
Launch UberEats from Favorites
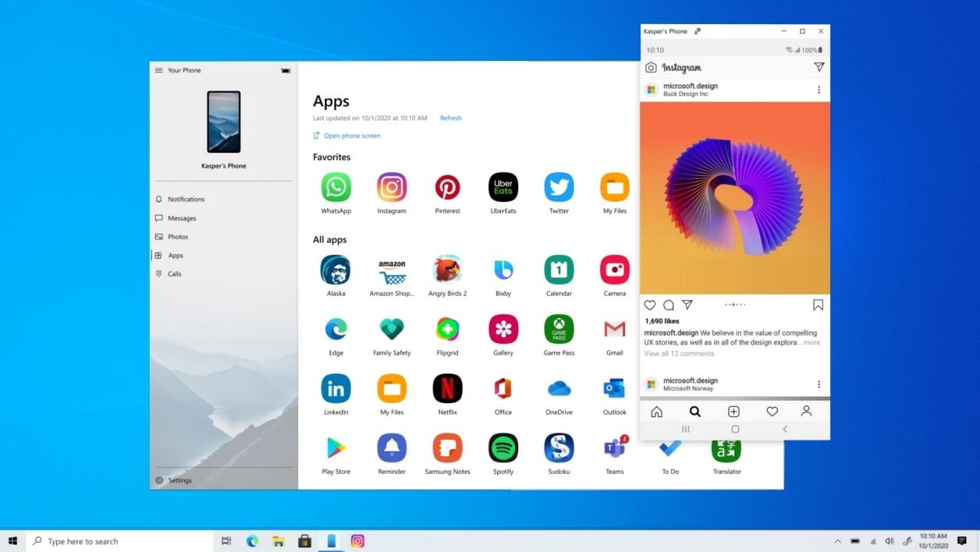(x=503, y=187)
